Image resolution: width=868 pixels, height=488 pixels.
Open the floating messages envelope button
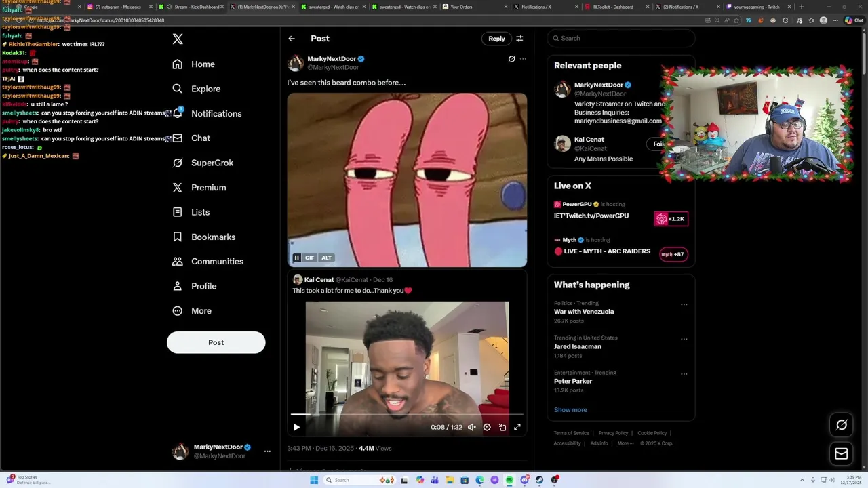click(842, 454)
